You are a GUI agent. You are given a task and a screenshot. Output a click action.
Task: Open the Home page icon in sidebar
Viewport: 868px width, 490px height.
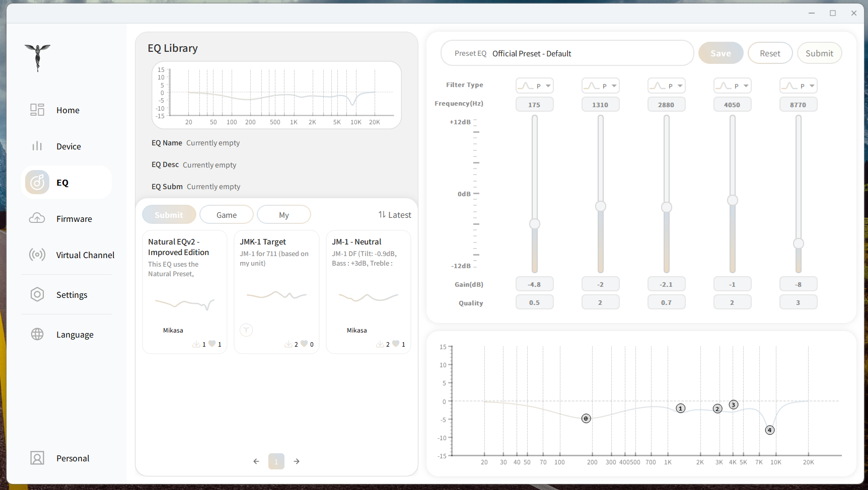37,110
